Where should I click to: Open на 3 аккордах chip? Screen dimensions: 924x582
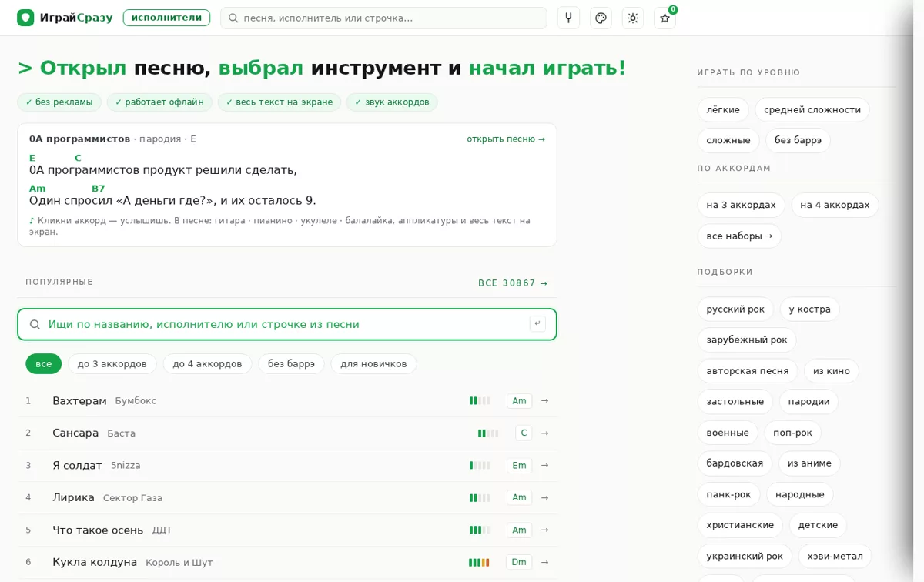742,206
